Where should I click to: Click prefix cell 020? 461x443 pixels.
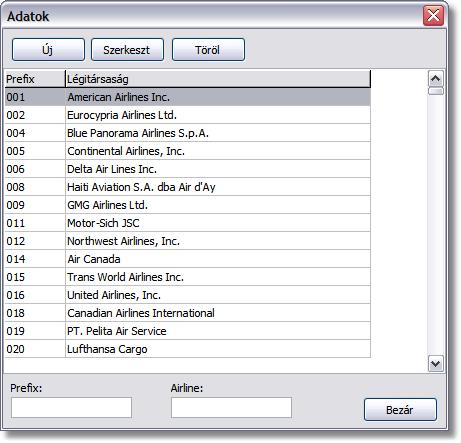click(x=35, y=349)
